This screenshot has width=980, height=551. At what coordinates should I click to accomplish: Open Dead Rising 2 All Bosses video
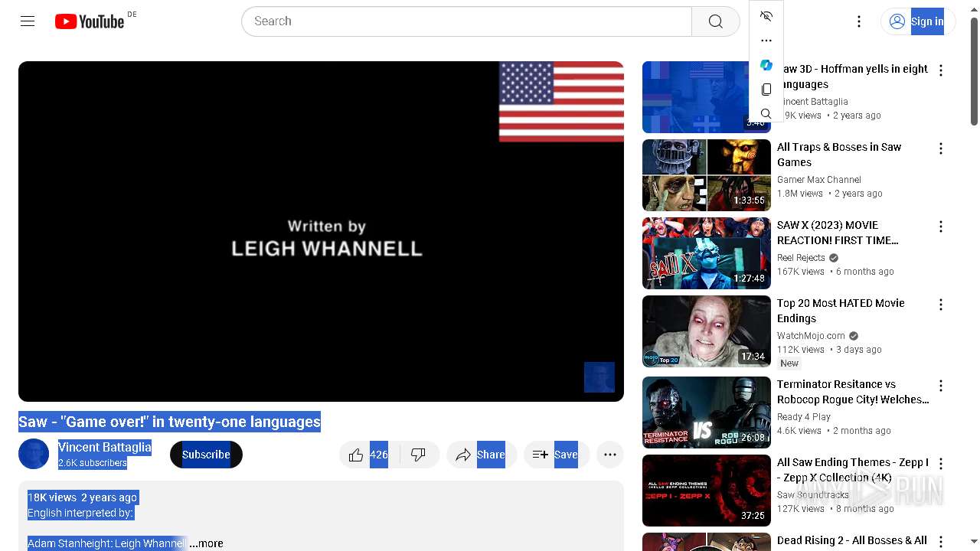click(x=852, y=540)
